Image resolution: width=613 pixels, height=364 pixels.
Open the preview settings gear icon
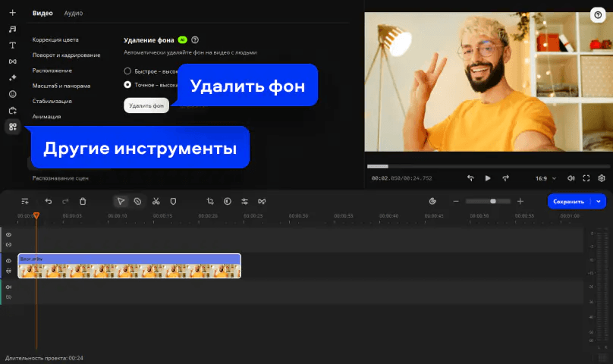click(x=602, y=178)
